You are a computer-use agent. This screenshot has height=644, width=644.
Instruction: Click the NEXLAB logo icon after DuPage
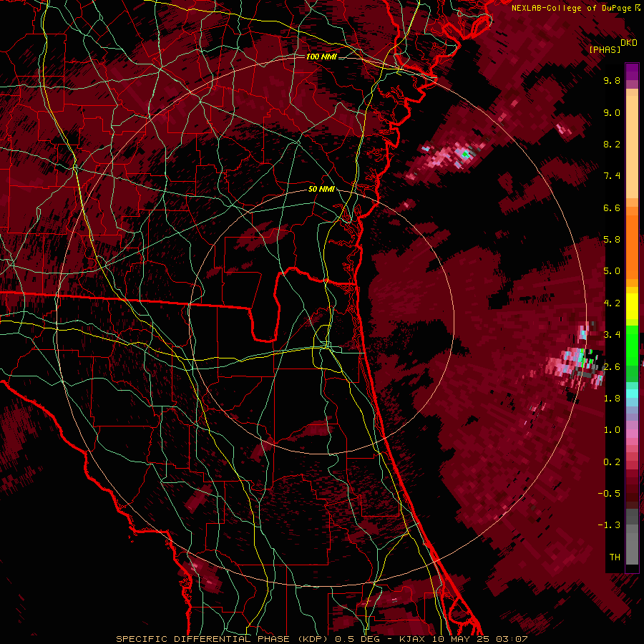[x=638, y=7]
